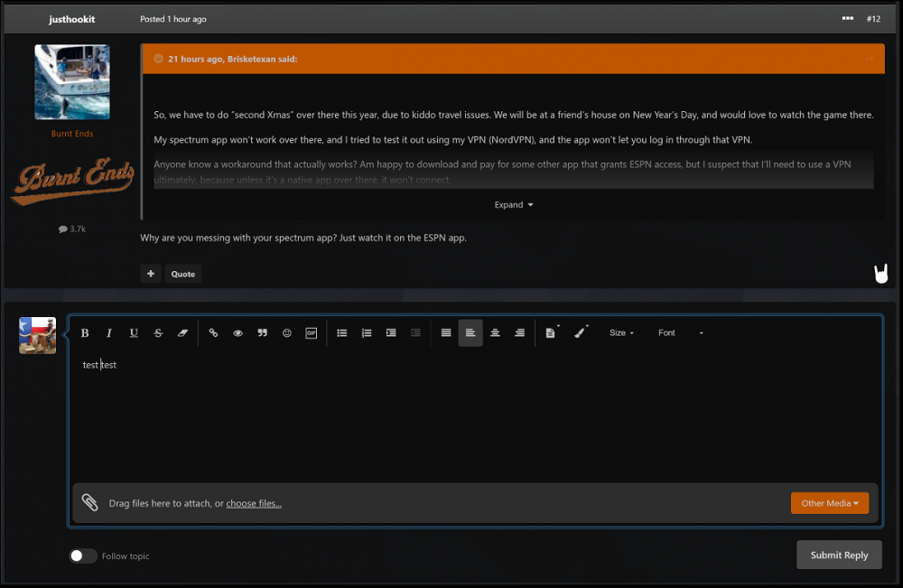Screen dimensions: 903x588
Task: Open the Other Media dropdown
Action: pos(829,502)
